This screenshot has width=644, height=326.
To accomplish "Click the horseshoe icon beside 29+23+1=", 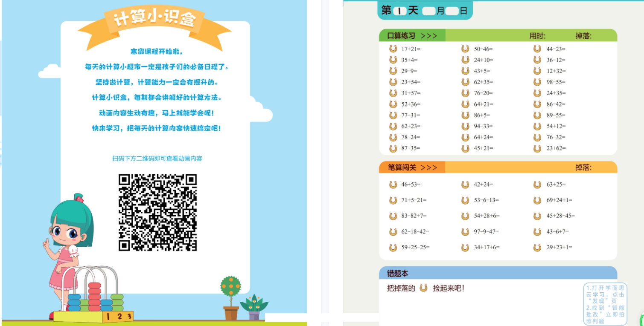I will (x=537, y=247).
